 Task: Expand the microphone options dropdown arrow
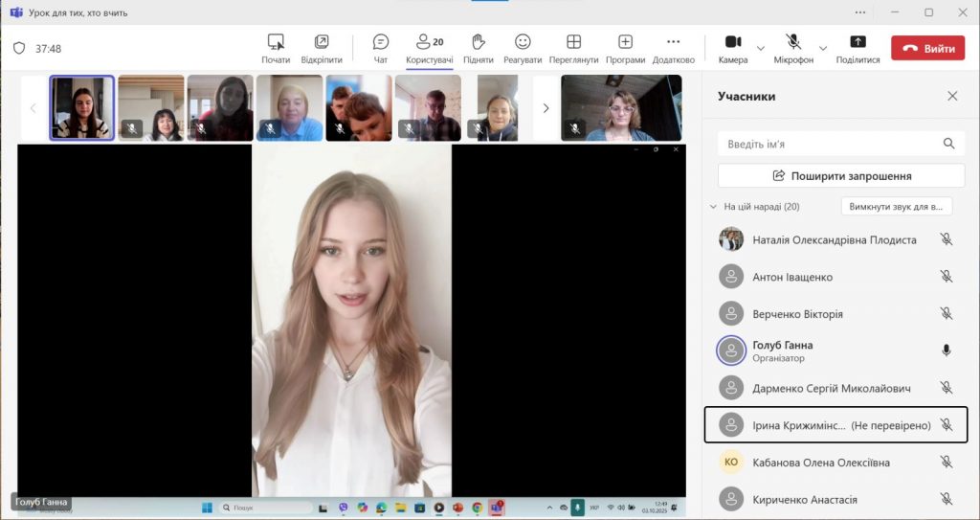click(823, 48)
